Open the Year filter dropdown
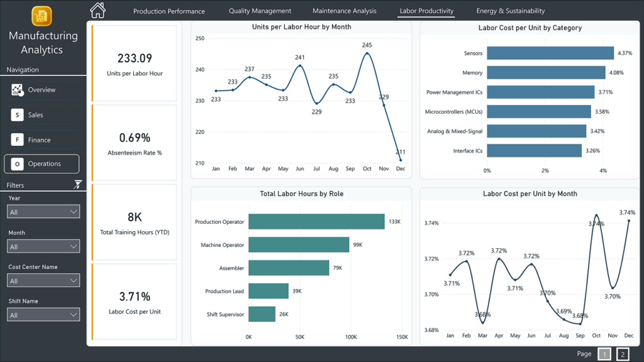Screen dimensions: 644x362 click(x=43, y=212)
